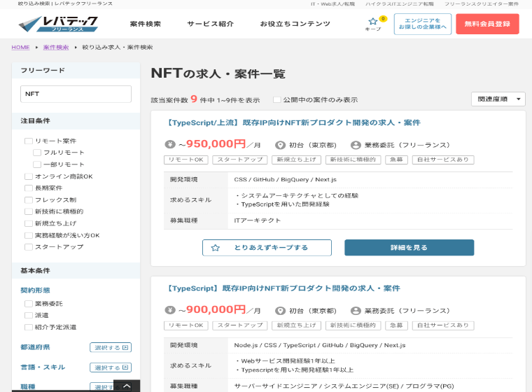Open 【TypeScript】既存IP向けNFT job listing title
Screen dimensions: 532x392
coord(283,288)
